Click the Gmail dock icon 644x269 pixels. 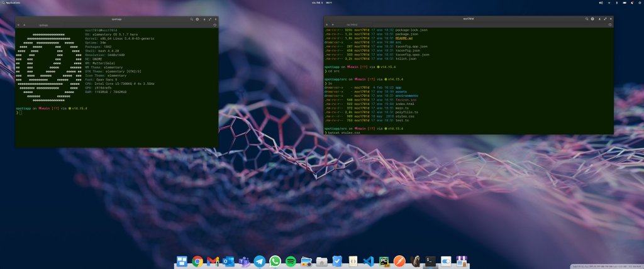(213, 260)
